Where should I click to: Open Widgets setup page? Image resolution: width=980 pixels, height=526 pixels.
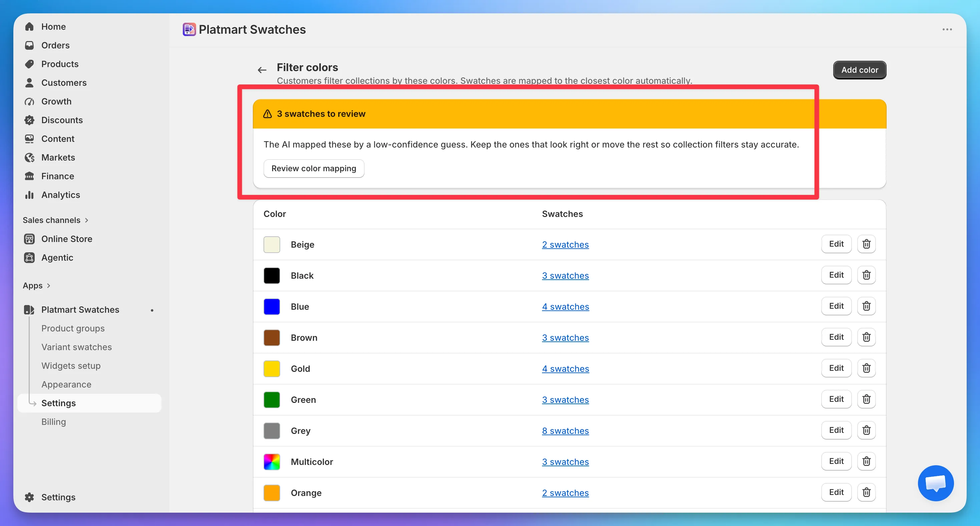coord(71,365)
